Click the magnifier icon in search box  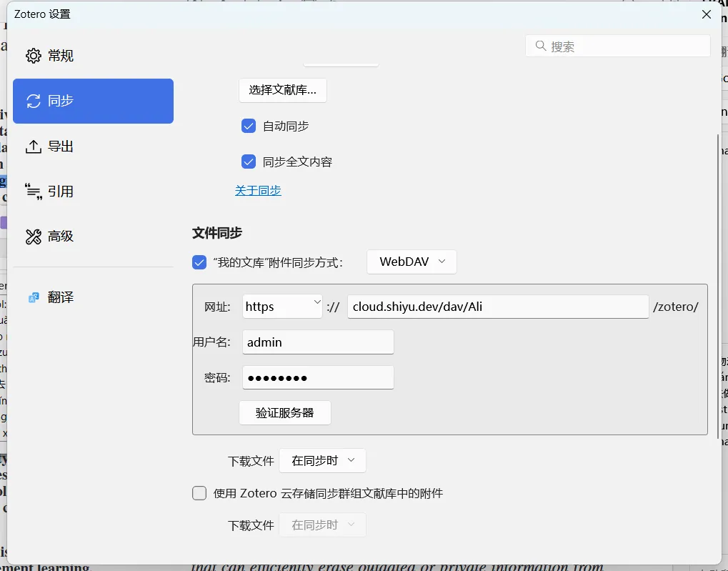coord(540,46)
